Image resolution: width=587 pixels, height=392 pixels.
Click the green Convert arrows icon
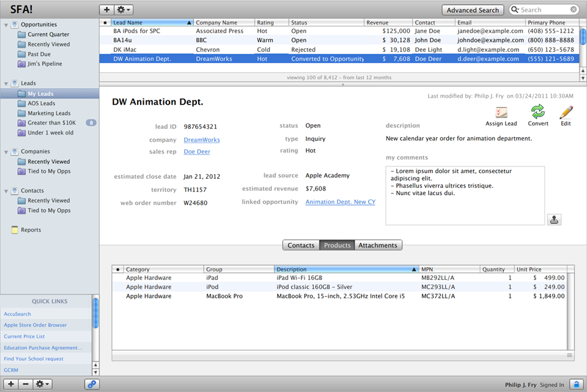[537, 112]
